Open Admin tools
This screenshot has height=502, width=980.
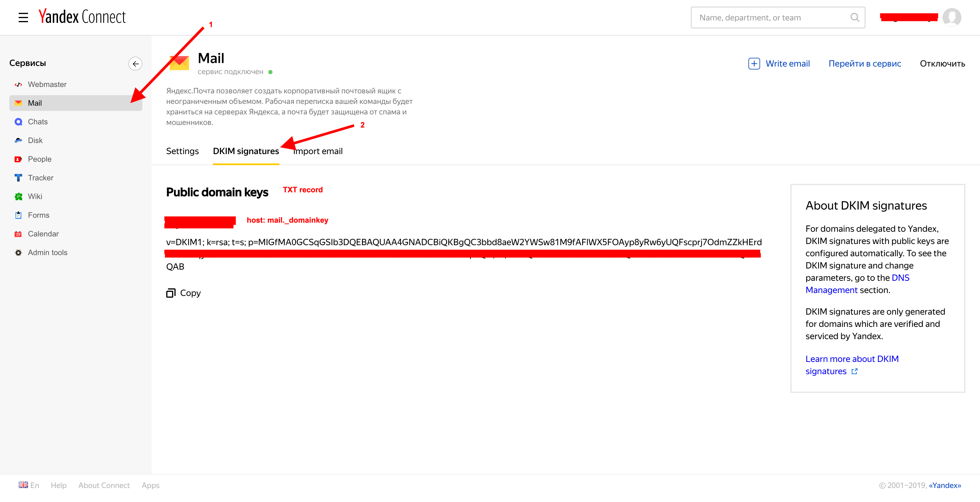[x=76, y=252]
